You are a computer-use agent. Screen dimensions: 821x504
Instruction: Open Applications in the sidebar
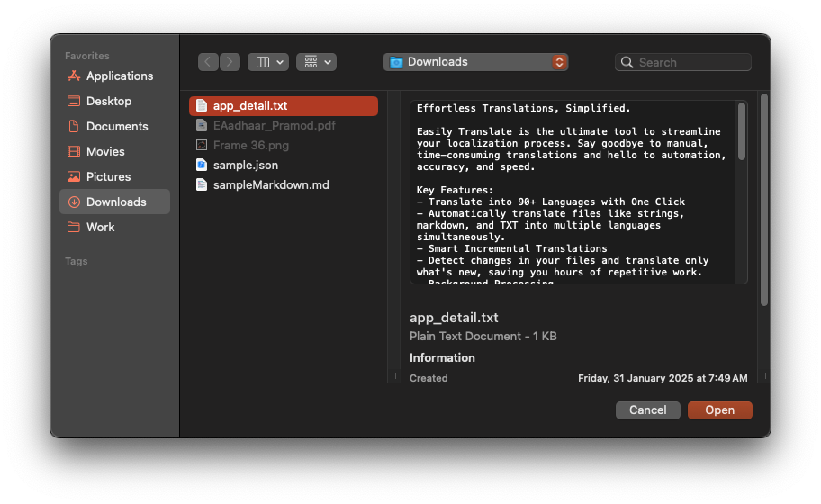pyautogui.click(x=114, y=76)
